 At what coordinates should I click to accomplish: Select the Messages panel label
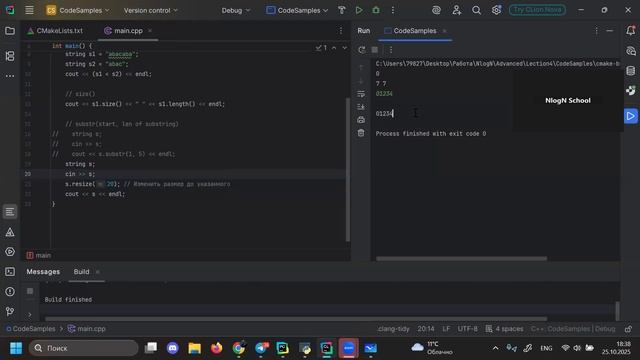point(43,271)
